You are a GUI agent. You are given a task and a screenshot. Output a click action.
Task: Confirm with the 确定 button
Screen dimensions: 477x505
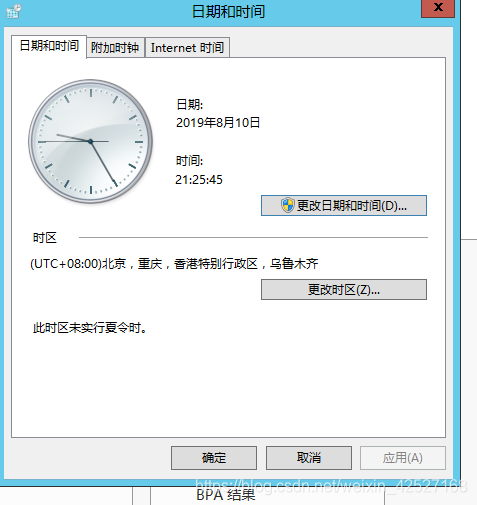[x=214, y=458]
